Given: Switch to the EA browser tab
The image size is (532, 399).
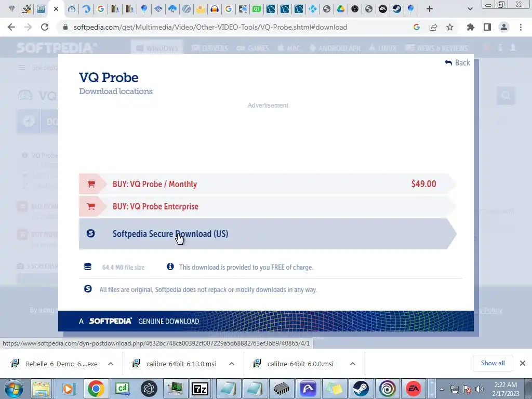Looking at the screenshot, I should (383, 9).
